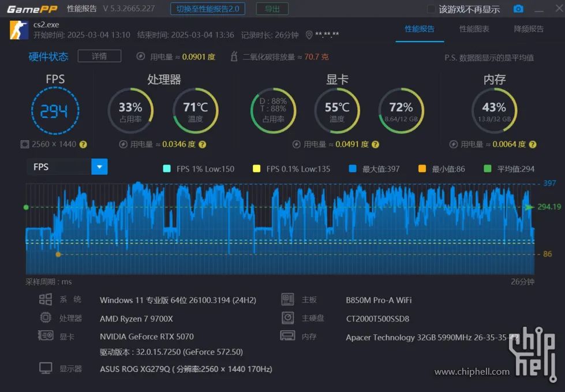
Task: Open the help icon beside 0.0491 度
Action: pos(376,144)
